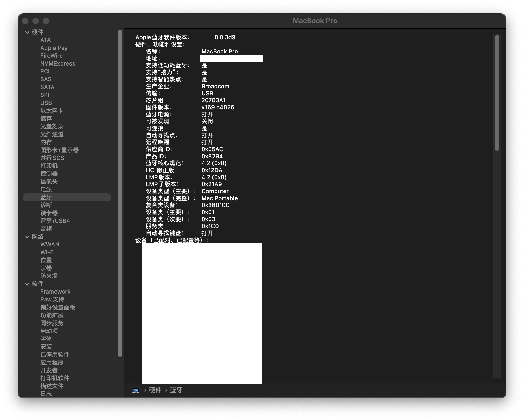Screen dimensions: 524x420
Task: Click the 日志 sidebar item
Action: pos(46,394)
